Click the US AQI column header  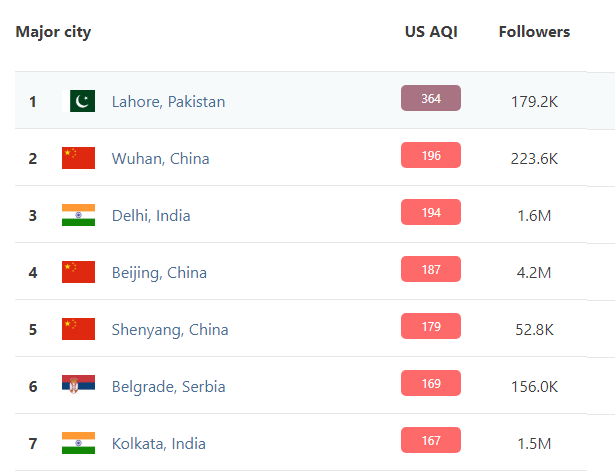(431, 31)
